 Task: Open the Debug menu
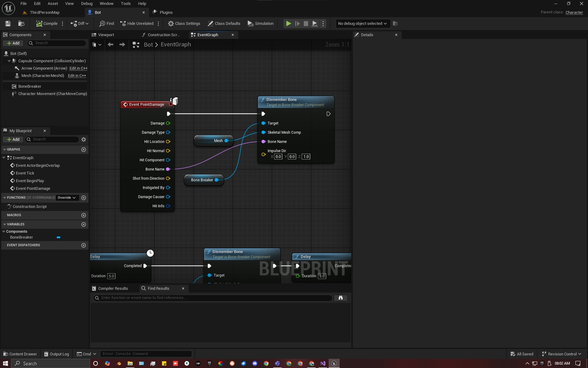click(x=87, y=4)
